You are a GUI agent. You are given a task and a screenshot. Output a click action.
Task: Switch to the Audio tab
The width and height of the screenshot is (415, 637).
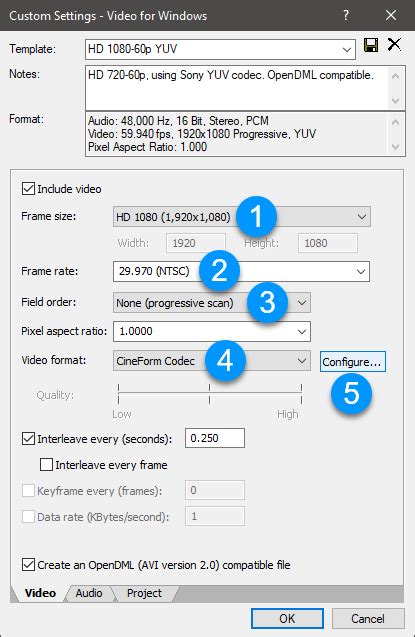click(x=89, y=593)
